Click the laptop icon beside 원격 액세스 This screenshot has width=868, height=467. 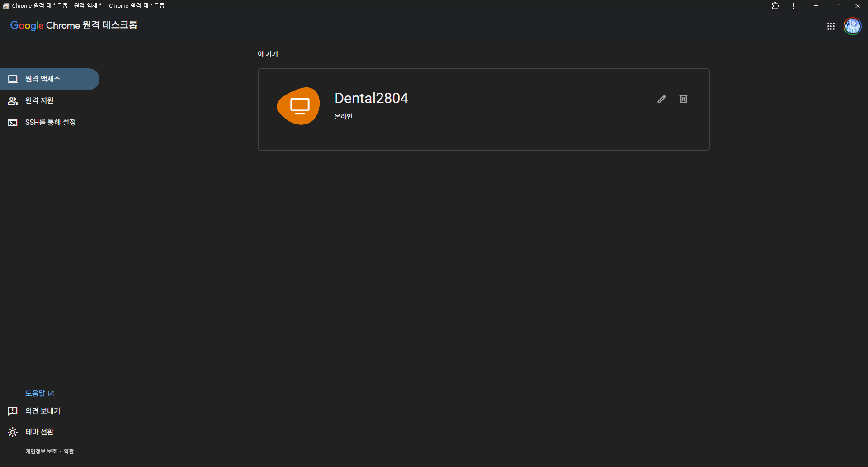click(13, 79)
